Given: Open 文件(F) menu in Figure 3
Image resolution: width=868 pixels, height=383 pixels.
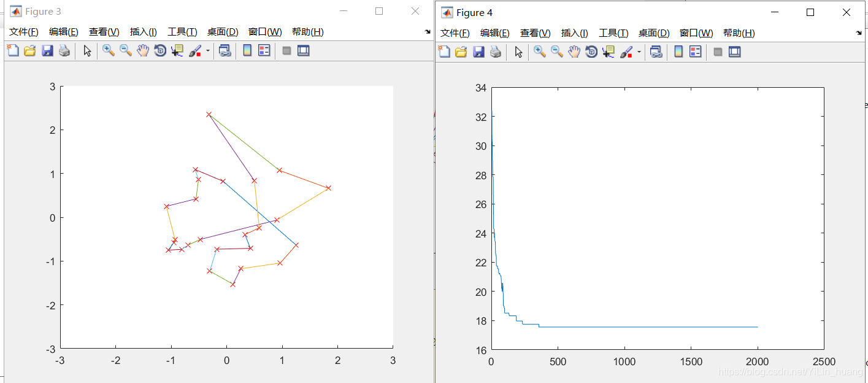Looking at the screenshot, I should [24, 32].
